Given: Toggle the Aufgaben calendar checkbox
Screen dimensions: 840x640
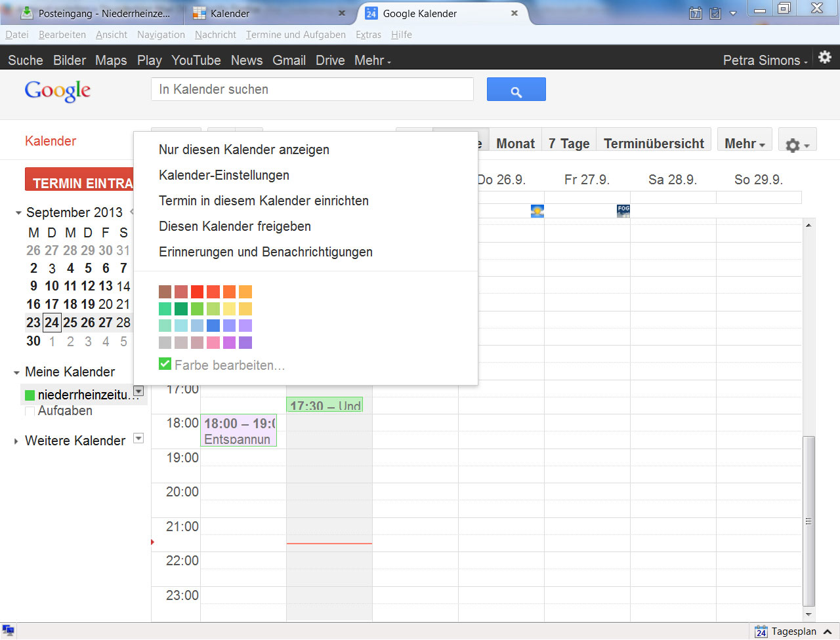Looking at the screenshot, I should [x=30, y=412].
